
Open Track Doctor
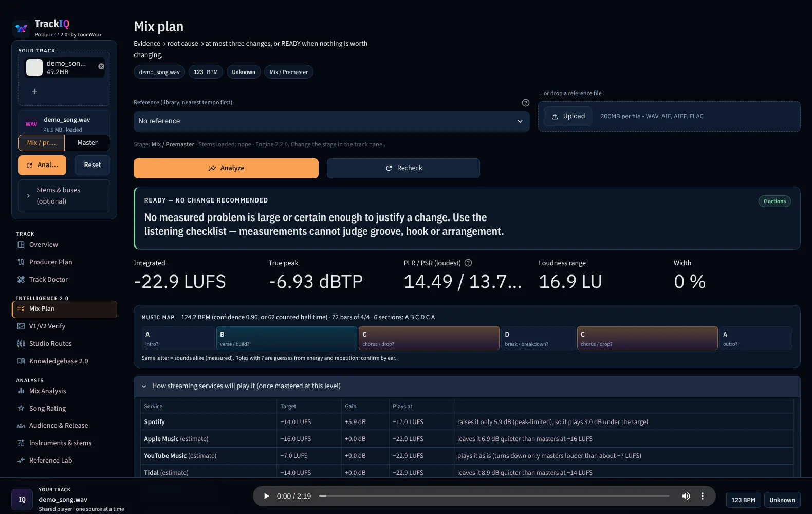click(64, 280)
